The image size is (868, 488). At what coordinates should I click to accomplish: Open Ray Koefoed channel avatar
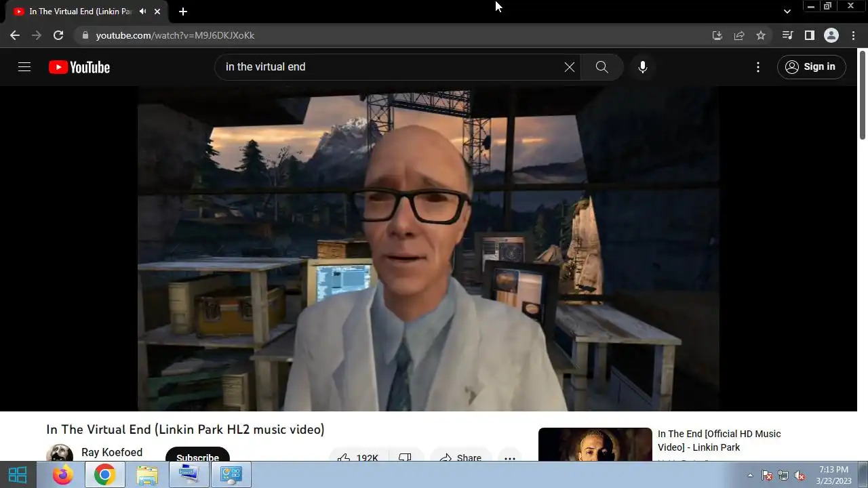pos(60,453)
